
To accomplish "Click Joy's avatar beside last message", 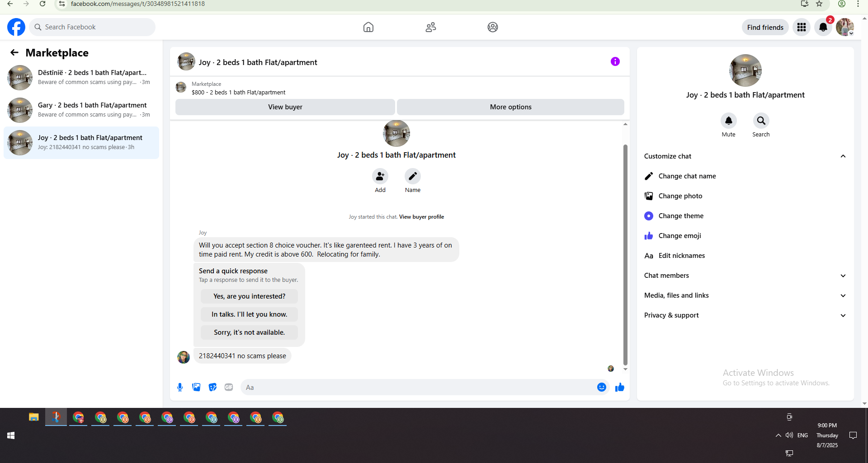I will (184, 357).
